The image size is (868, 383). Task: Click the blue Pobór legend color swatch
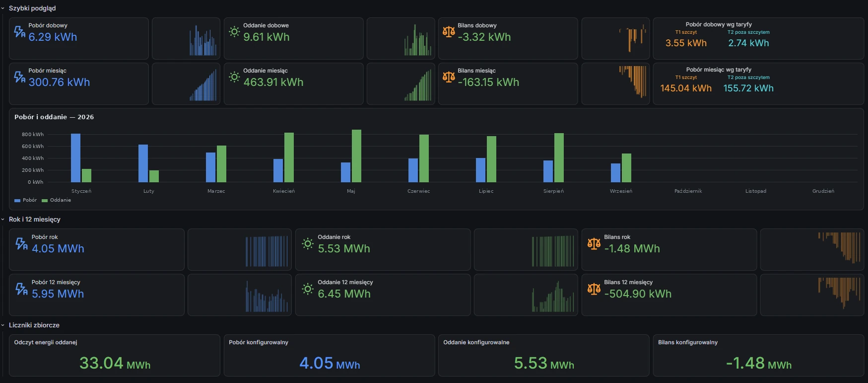click(17, 201)
